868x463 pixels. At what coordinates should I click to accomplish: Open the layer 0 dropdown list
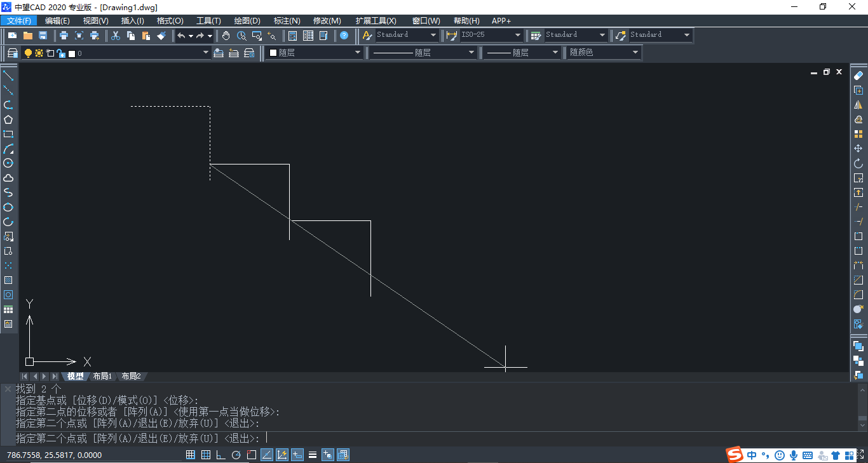[205, 53]
